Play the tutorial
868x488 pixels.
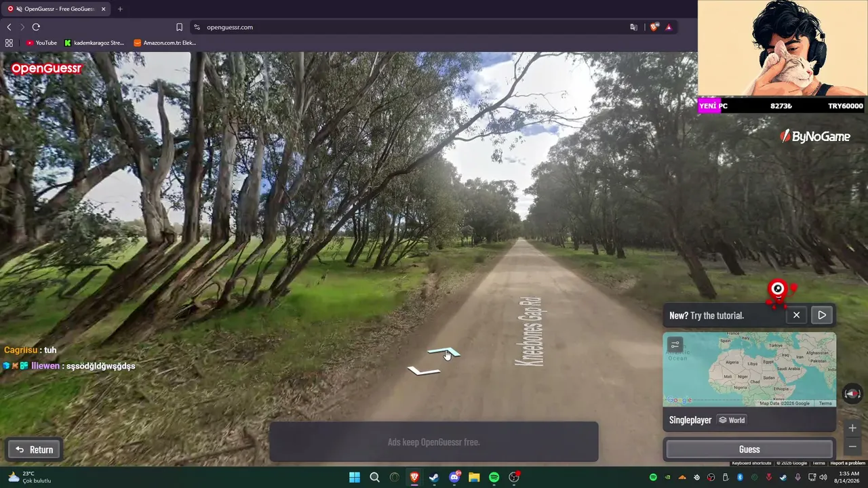pos(822,315)
